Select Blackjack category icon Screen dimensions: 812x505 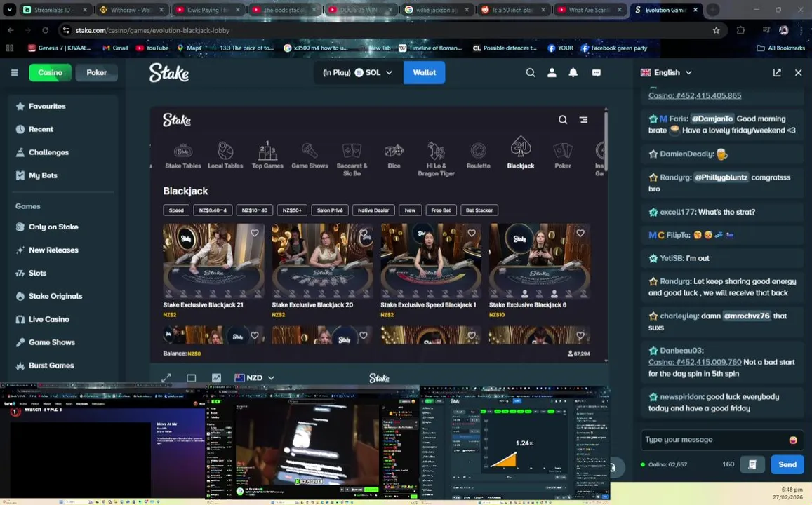(x=521, y=153)
